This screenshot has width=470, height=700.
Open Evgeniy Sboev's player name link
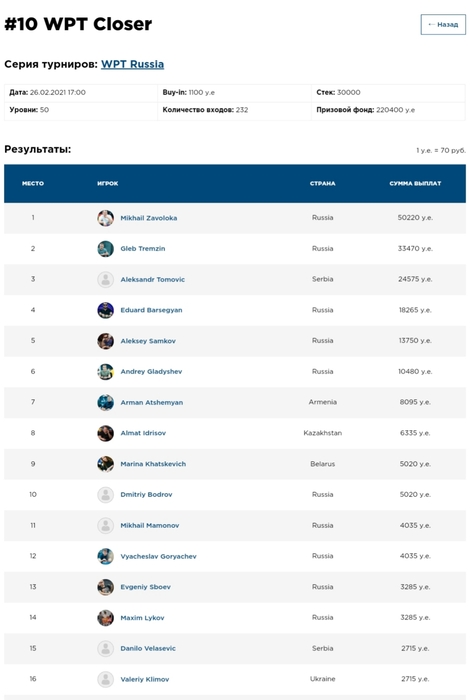tap(146, 587)
